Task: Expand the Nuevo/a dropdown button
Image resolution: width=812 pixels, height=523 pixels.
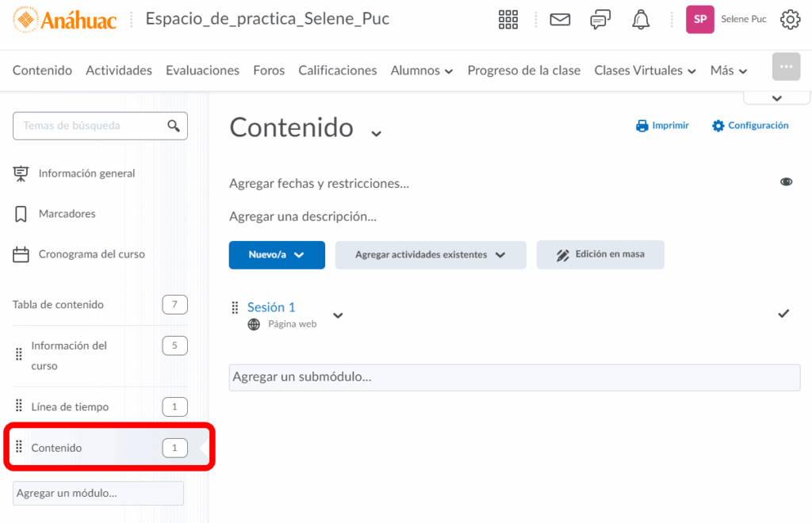Action: pos(277,255)
